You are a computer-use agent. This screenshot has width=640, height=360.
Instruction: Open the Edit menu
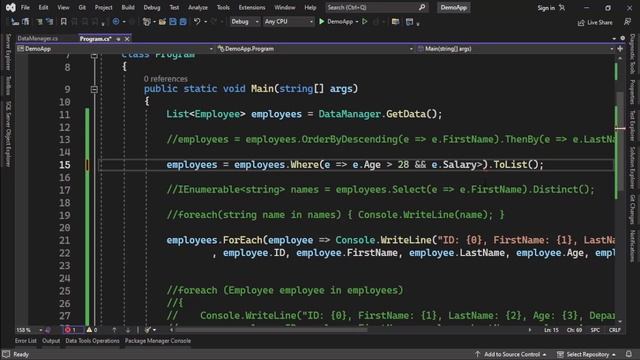[43, 7]
